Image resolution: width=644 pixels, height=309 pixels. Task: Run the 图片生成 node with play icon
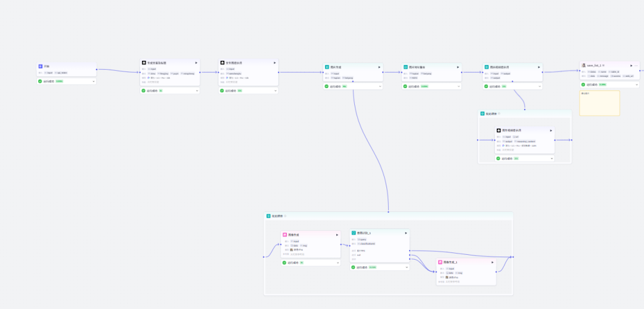click(379, 67)
